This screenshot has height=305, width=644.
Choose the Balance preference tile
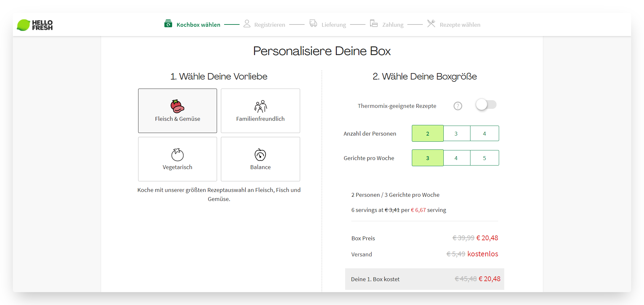pos(260,159)
